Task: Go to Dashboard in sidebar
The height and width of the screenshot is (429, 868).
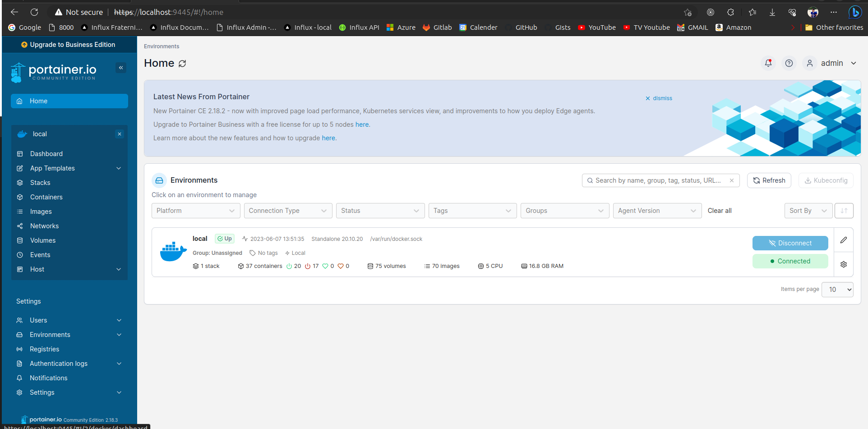Action: point(46,153)
